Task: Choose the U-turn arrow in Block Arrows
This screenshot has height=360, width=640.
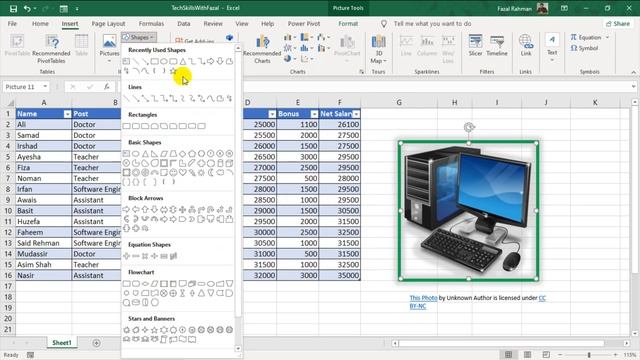Action: pyautogui.click(x=211, y=209)
